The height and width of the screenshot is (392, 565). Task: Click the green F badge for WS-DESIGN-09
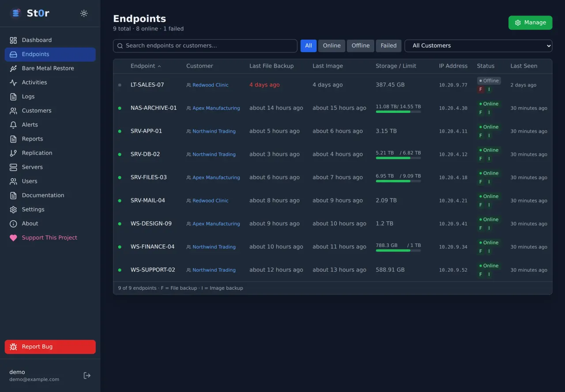pos(481,228)
